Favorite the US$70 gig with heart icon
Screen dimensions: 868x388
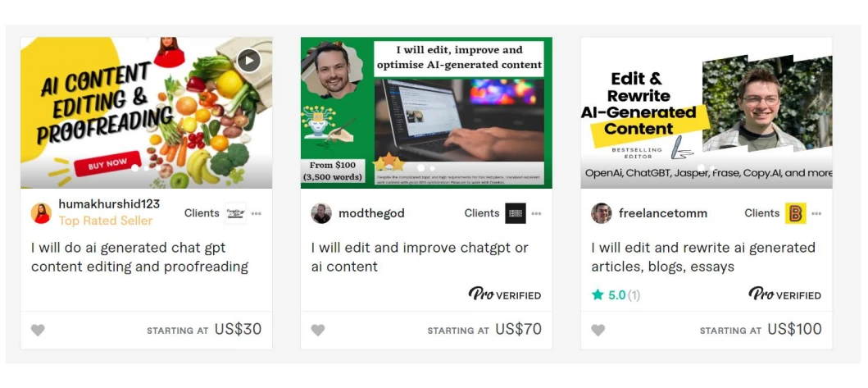click(x=318, y=331)
